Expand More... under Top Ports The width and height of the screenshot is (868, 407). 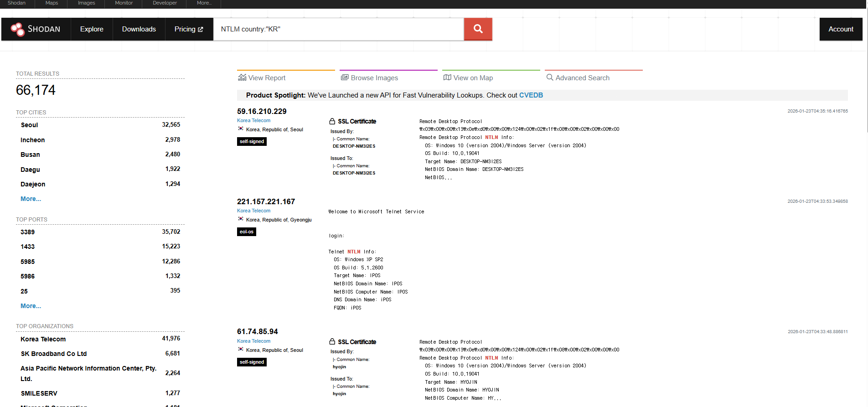click(31, 306)
